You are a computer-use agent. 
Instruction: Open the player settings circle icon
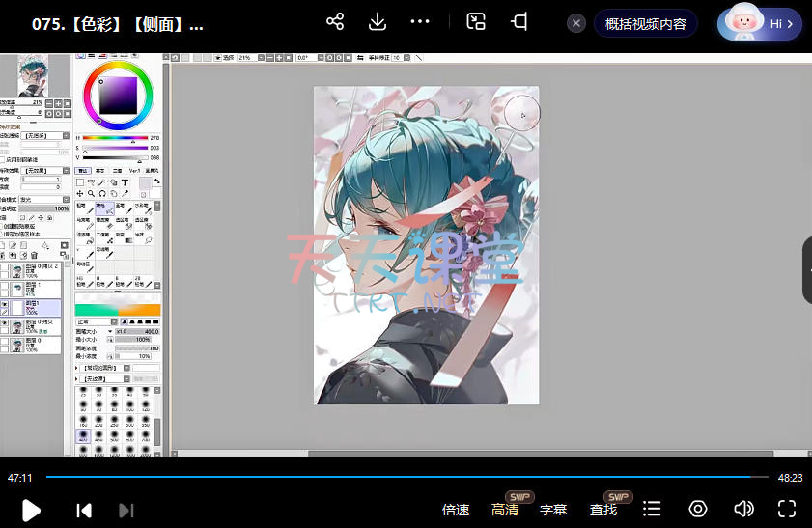(x=698, y=509)
